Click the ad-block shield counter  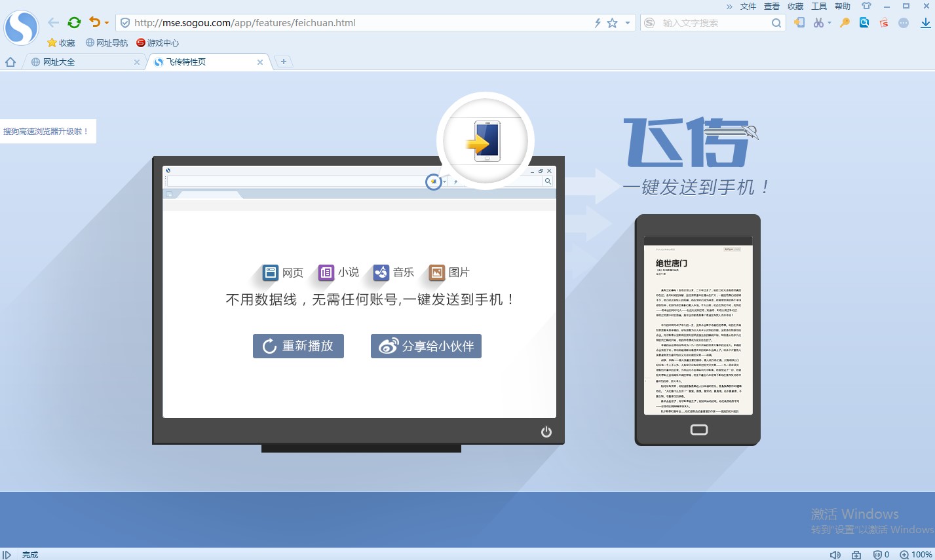(x=881, y=555)
